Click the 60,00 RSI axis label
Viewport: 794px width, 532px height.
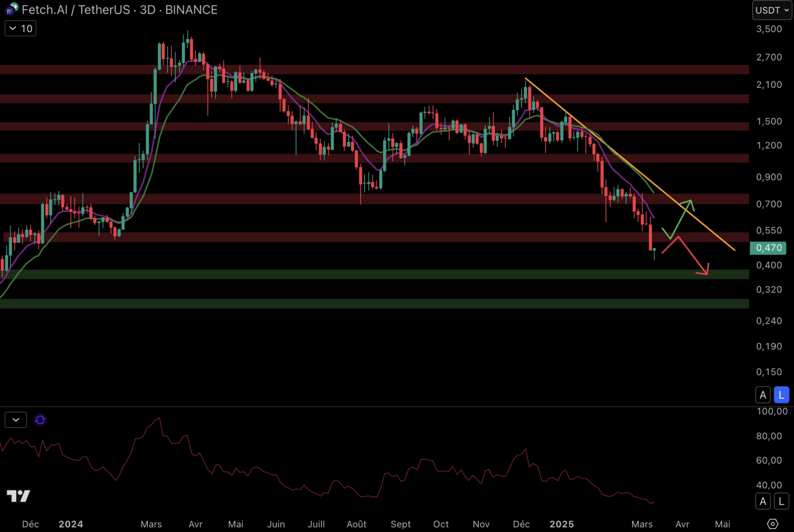769,461
